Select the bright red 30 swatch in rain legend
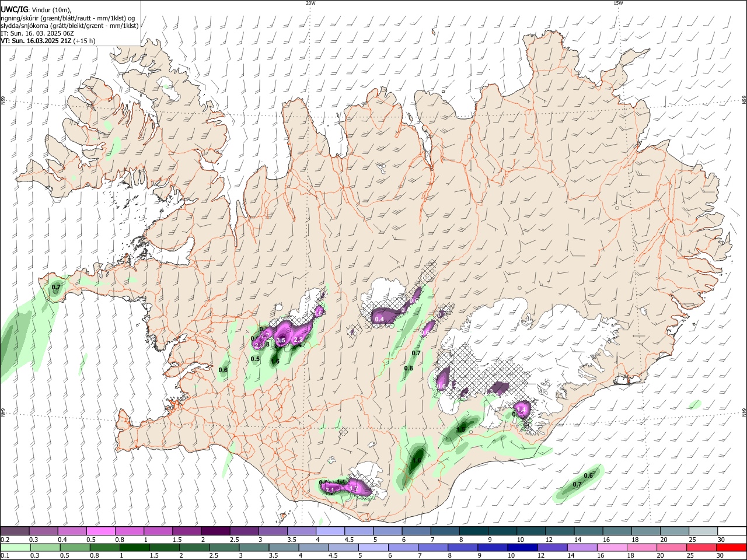The image size is (747, 560). point(731,547)
